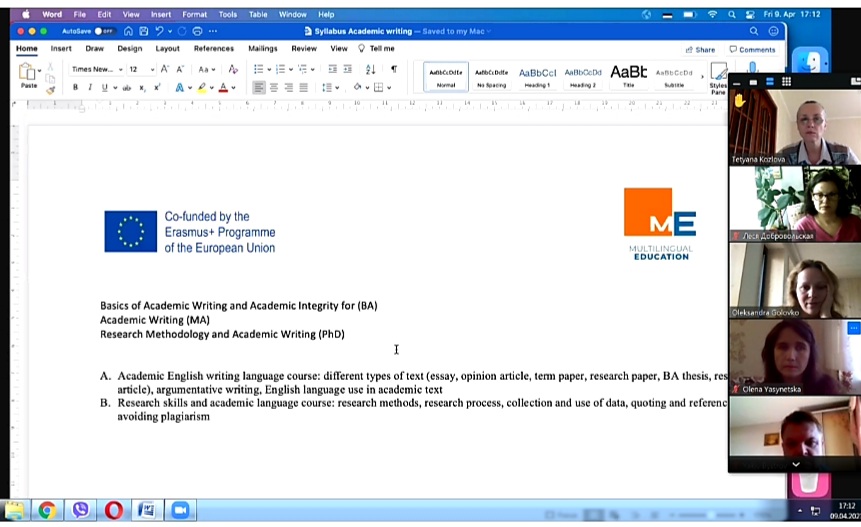Click the Justify alignment icon
The height and width of the screenshot is (527, 861).
[304, 87]
